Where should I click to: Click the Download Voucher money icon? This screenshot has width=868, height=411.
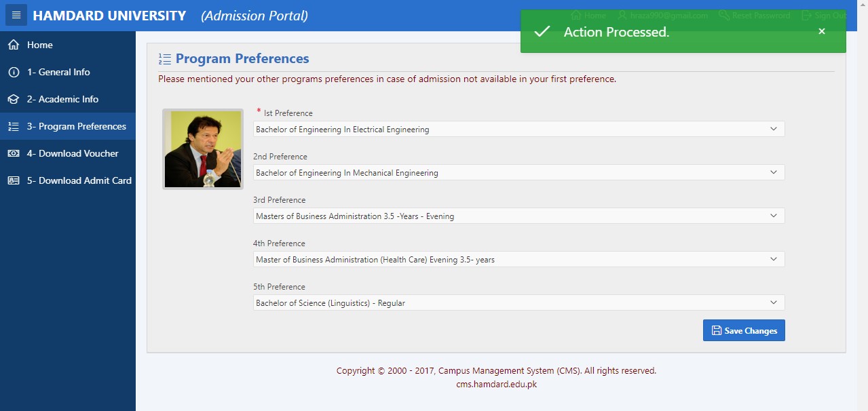pos(13,153)
